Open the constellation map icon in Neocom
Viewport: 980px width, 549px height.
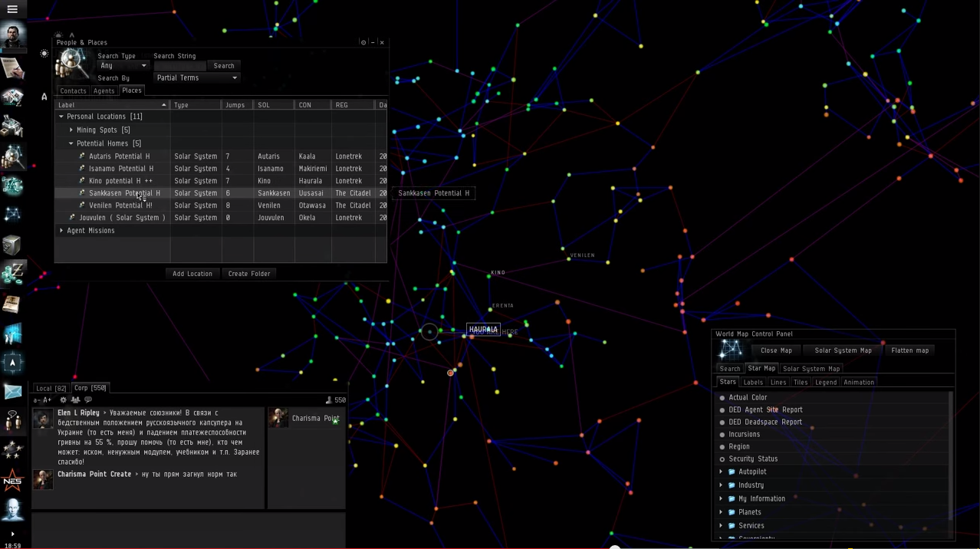tap(12, 215)
